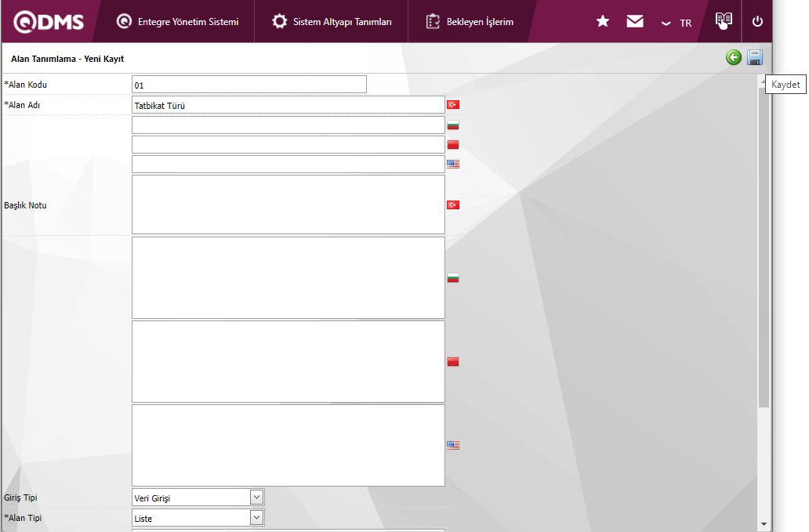Screen dimensions: 809x532
Task: Click the Başlık Notu Turkish text area
Action: pyautogui.click(x=288, y=204)
